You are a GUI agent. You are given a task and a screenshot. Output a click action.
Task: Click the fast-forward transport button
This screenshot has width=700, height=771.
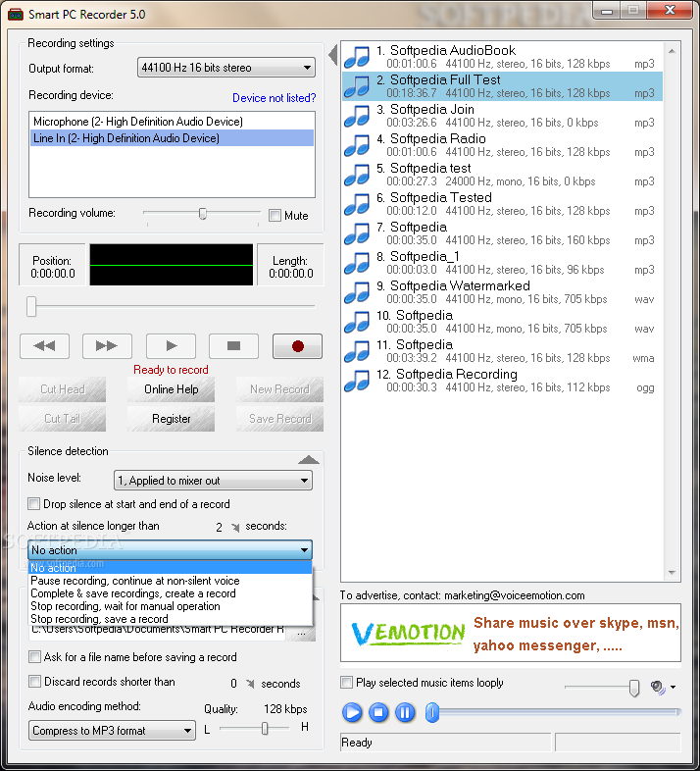click(x=107, y=346)
